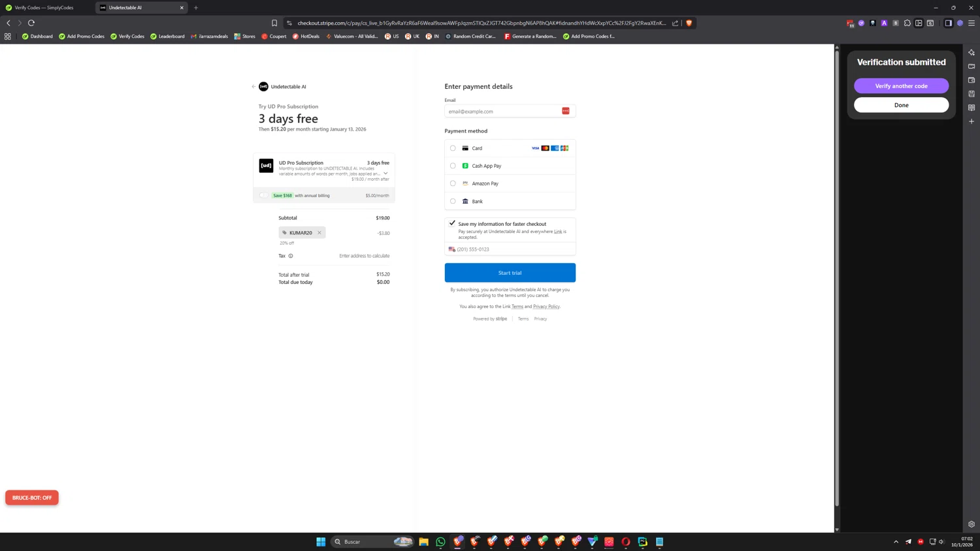Click the red autofill icon in Email field
This screenshot has width=980, height=551.
566,111
